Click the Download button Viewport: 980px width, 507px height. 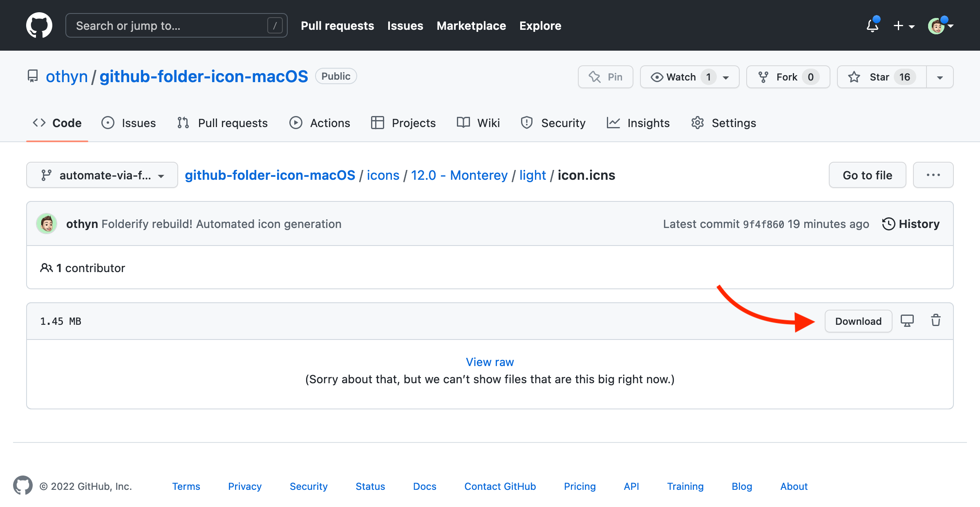858,321
